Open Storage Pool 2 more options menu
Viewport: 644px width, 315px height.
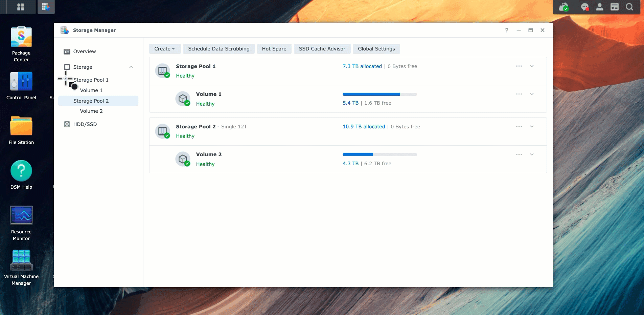519,126
